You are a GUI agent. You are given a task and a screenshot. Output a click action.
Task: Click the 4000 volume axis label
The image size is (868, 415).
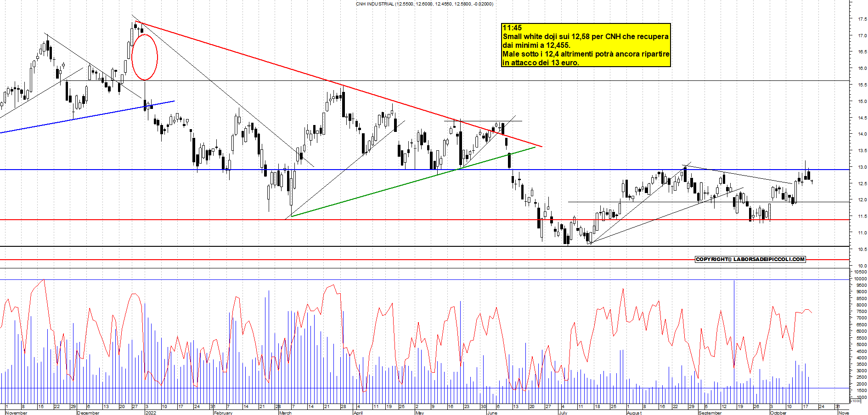[x=862, y=358]
